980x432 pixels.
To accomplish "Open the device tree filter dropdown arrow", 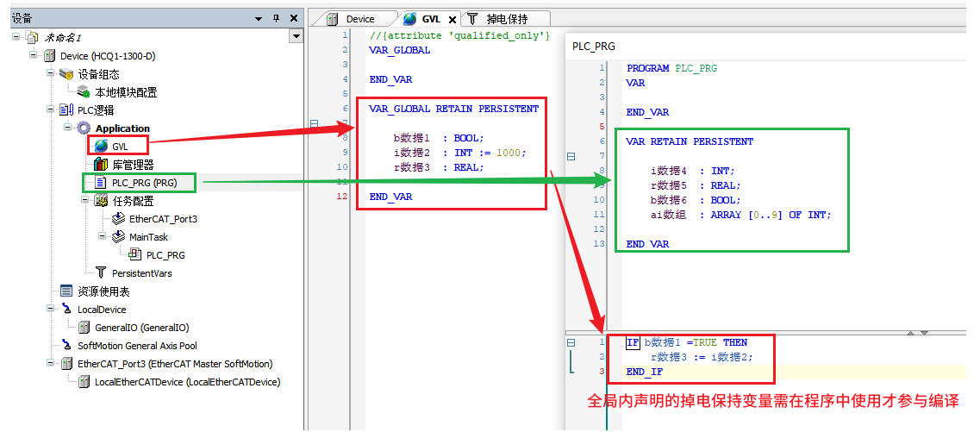I will coord(296,37).
